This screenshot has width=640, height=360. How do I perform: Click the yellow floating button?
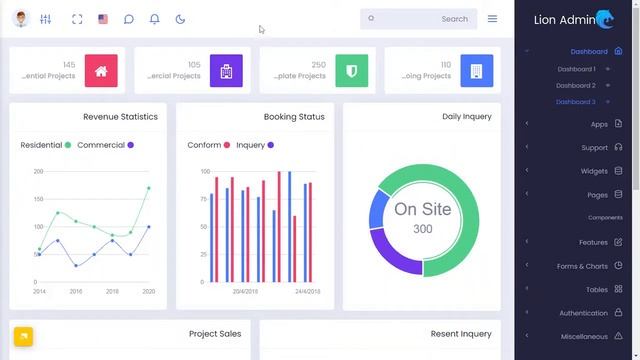point(23,336)
